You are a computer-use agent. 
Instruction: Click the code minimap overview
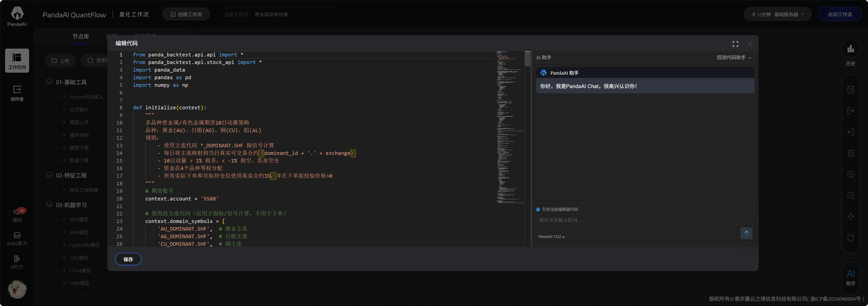point(510,127)
